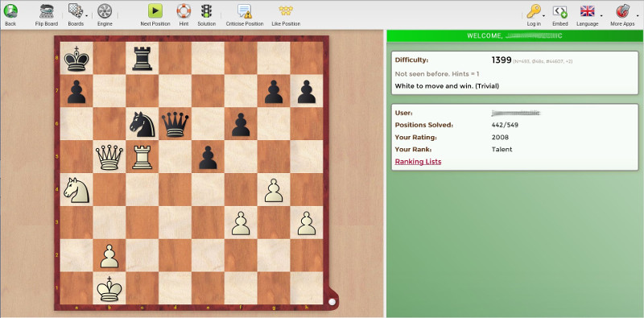The width and height of the screenshot is (644, 318).
Task: Click the black pawn on g7
Action: coord(274,91)
